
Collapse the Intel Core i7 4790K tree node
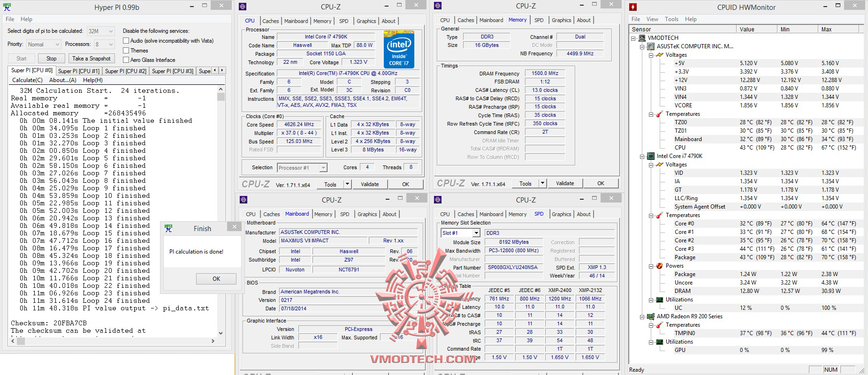[x=642, y=156]
